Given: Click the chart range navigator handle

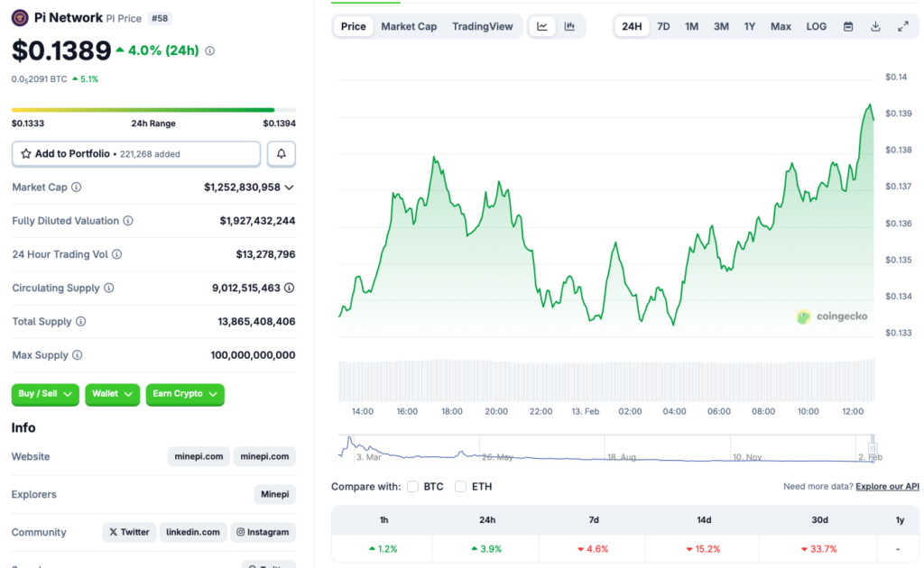Looking at the screenshot, I should [x=873, y=448].
